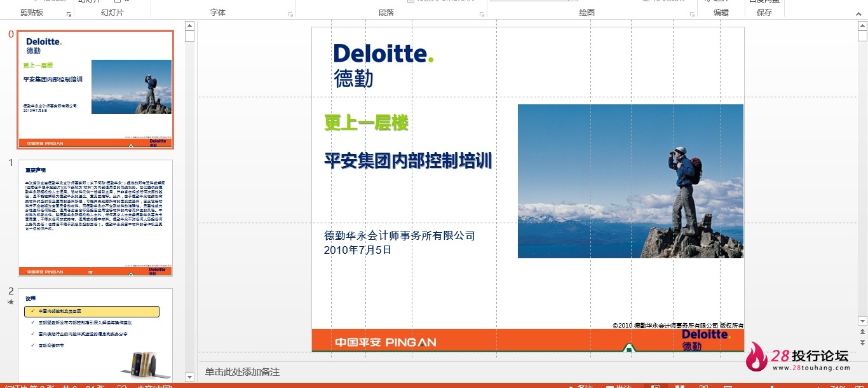
Task: Select the mountain hiker photo on the slide
Action: (630, 181)
